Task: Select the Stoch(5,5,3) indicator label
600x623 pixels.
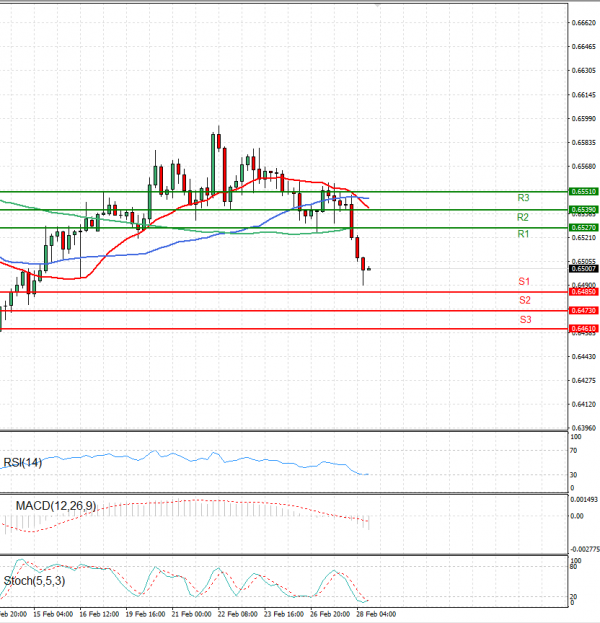Action: [x=34, y=581]
